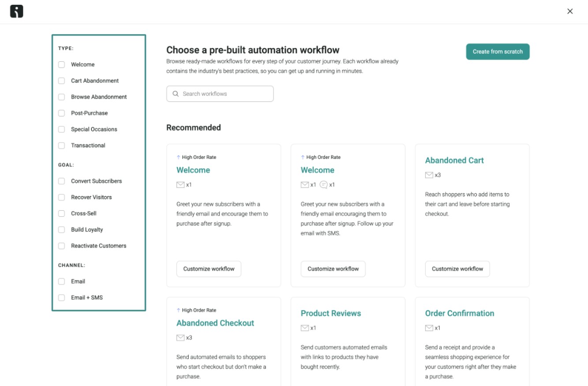
Task: Click the Create from scratch button
Action: 498,51
